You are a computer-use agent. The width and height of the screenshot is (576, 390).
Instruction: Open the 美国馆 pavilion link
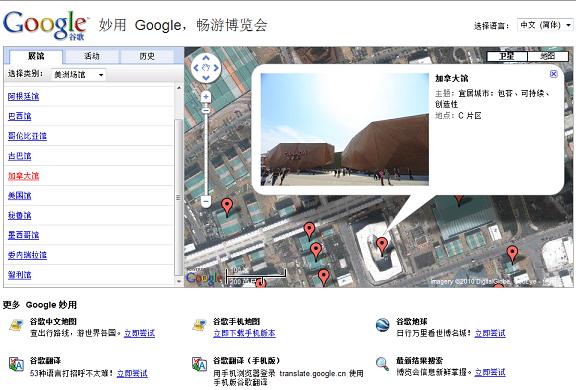tap(19, 196)
